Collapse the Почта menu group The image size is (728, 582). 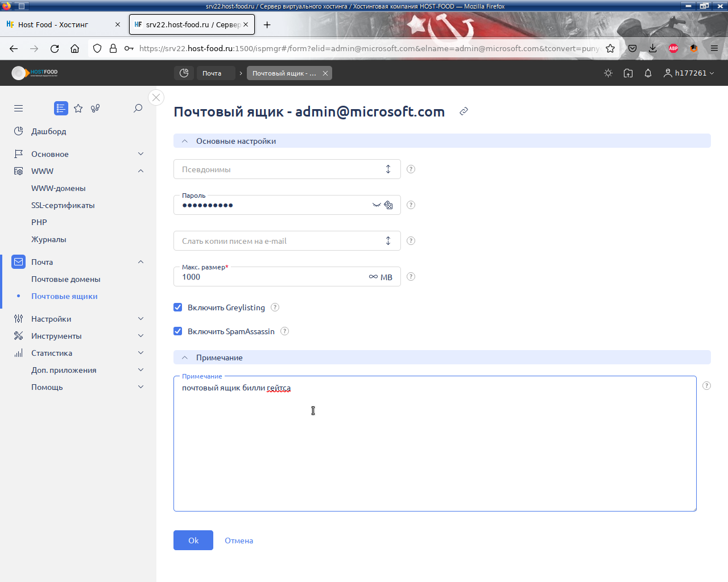pos(140,262)
